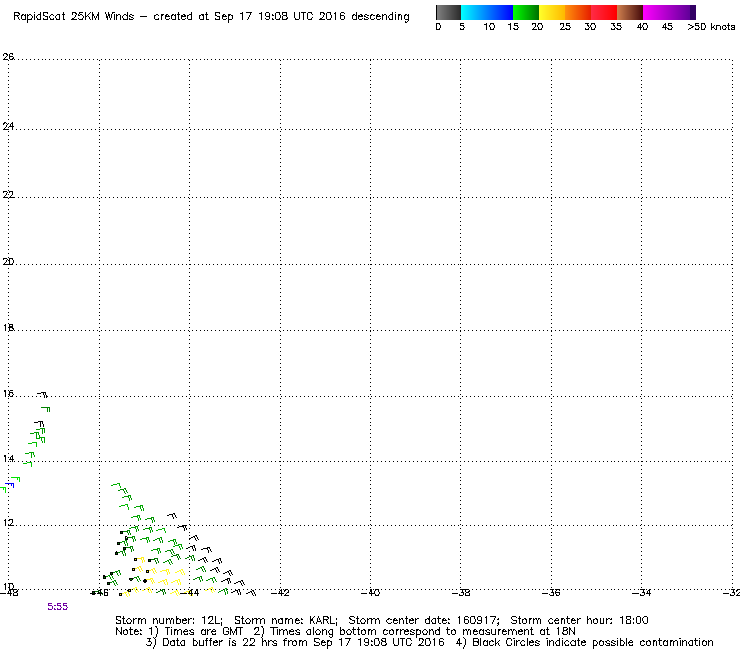Image resolution: width=740 pixels, height=650 pixels.
Task: Click the green 15-20 knots color segment
Action: tap(526, 12)
